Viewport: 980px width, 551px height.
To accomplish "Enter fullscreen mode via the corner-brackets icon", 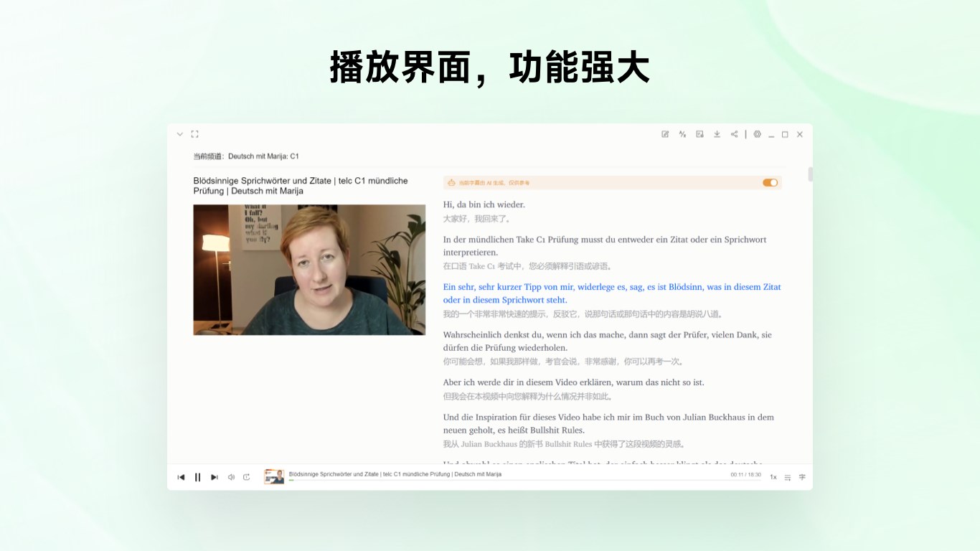I will tap(194, 134).
